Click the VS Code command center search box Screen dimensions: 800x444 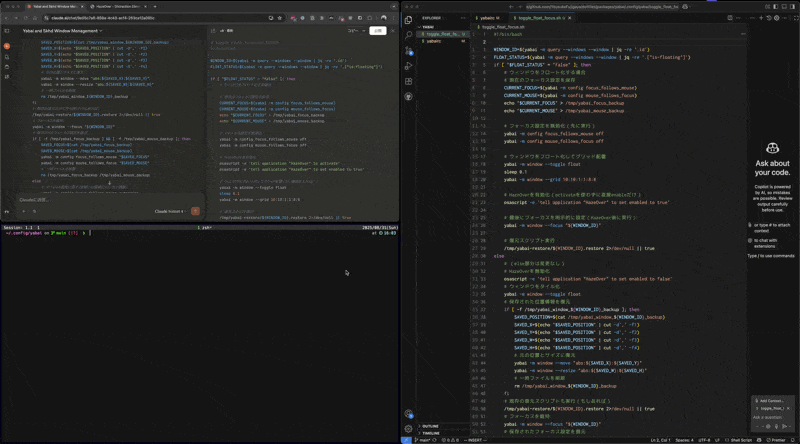(601, 7)
